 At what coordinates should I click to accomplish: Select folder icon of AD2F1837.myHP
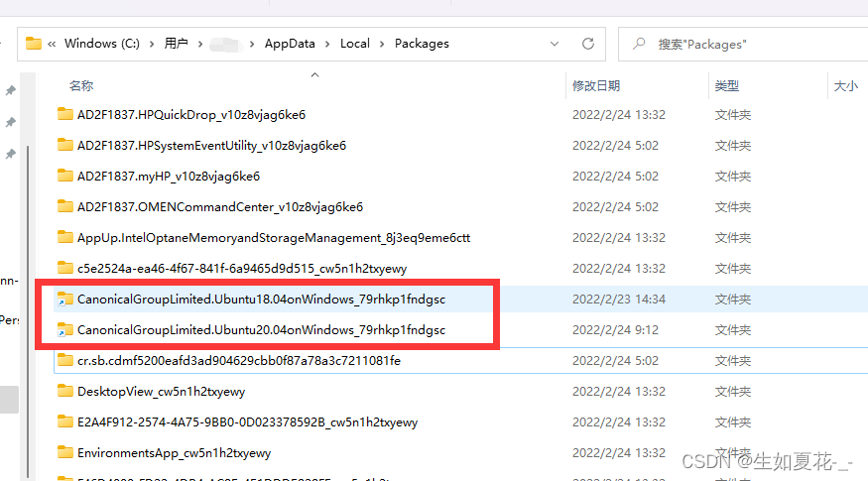click(65, 176)
